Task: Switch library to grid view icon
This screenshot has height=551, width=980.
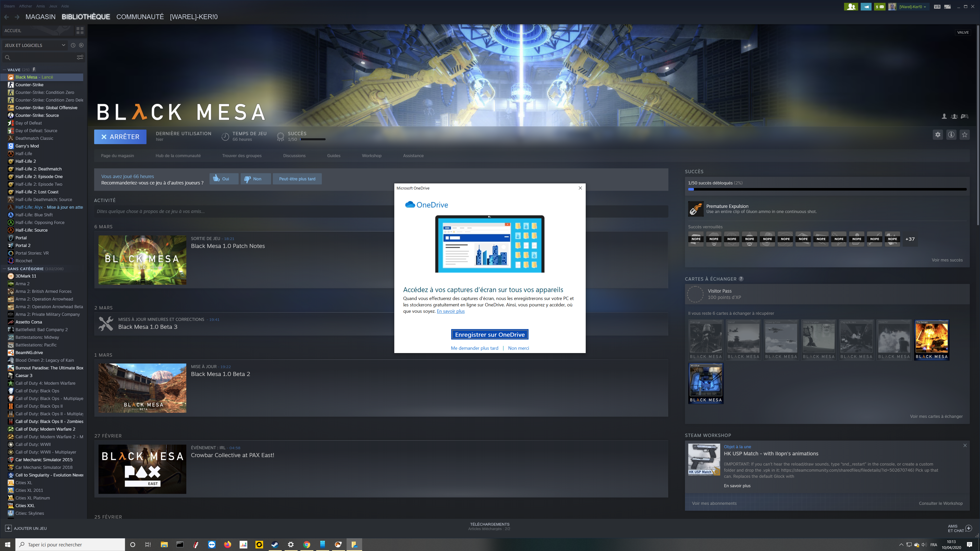Action: [80, 30]
